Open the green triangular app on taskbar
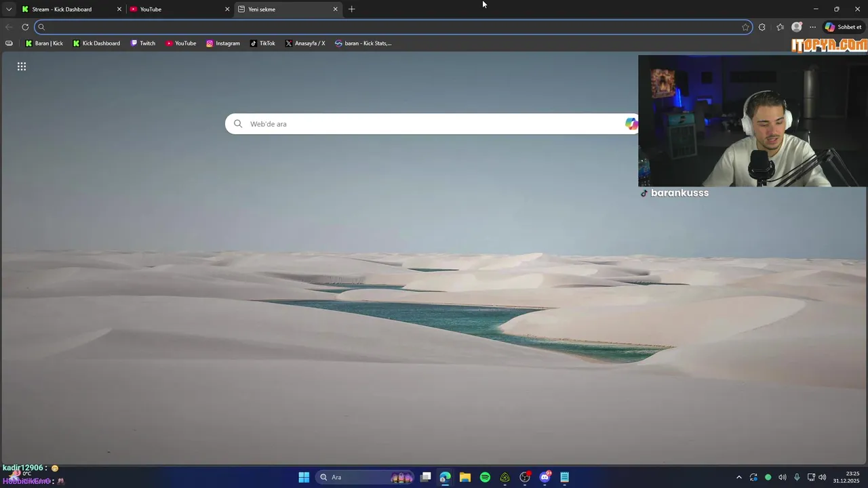Viewport: 868px width, 488px height. point(505,477)
